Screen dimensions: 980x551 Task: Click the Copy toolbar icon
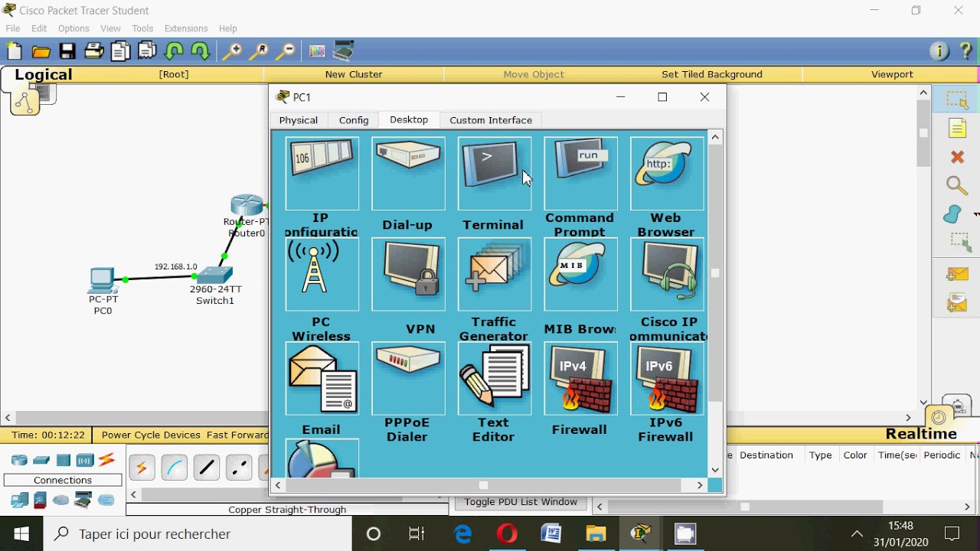coord(120,51)
